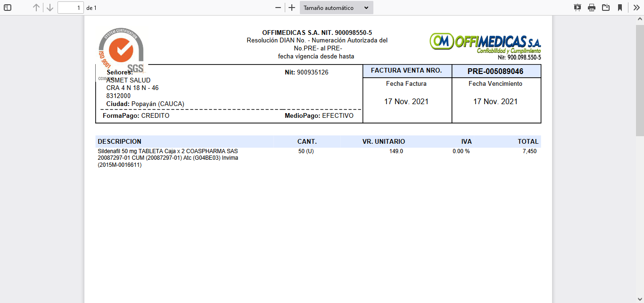Click the Offimedicas S.A. company logo

pyautogui.click(x=485, y=46)
